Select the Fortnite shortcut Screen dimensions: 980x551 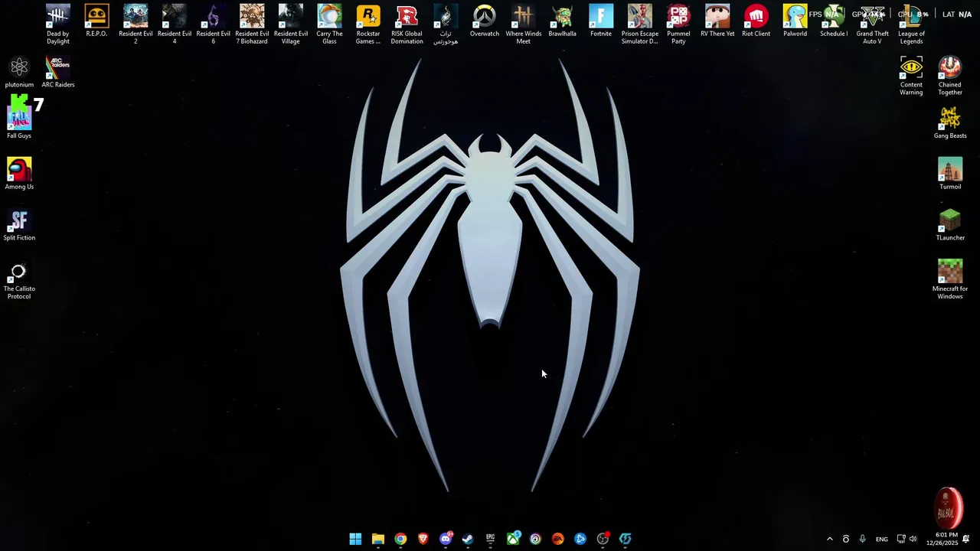pos(601,21)
